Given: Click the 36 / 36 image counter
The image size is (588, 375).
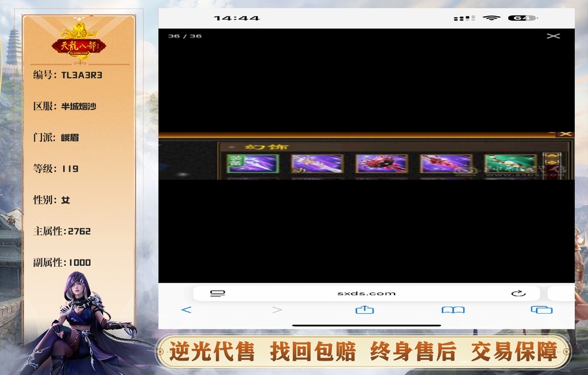Looking at the screenshot, I should (185, 36).
